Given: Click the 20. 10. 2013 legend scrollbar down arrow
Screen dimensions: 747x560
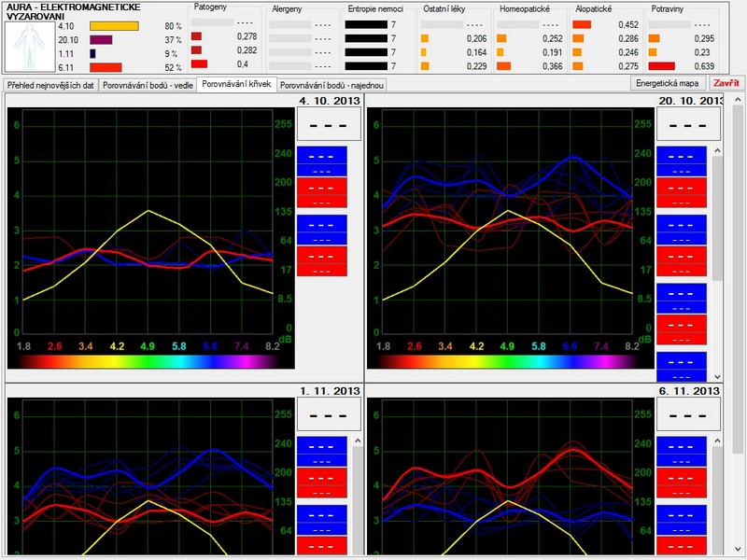Looking at the screenshot, I should (x=717, y=377).
